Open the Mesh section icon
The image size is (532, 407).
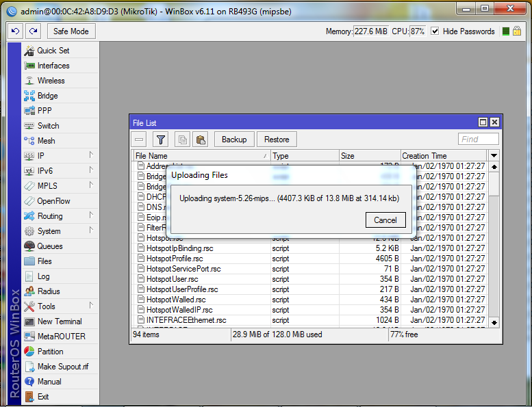(29, 141)
